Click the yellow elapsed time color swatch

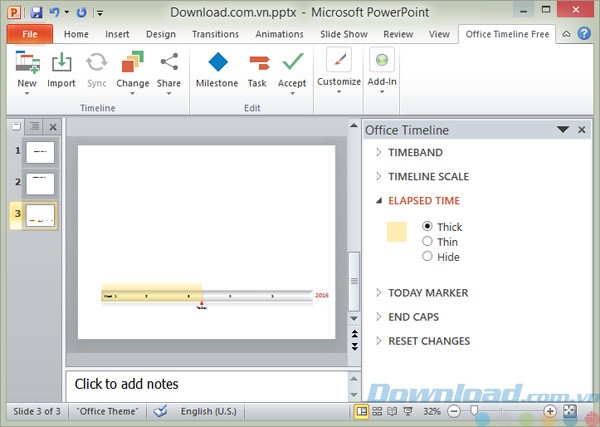pos(396,232)
